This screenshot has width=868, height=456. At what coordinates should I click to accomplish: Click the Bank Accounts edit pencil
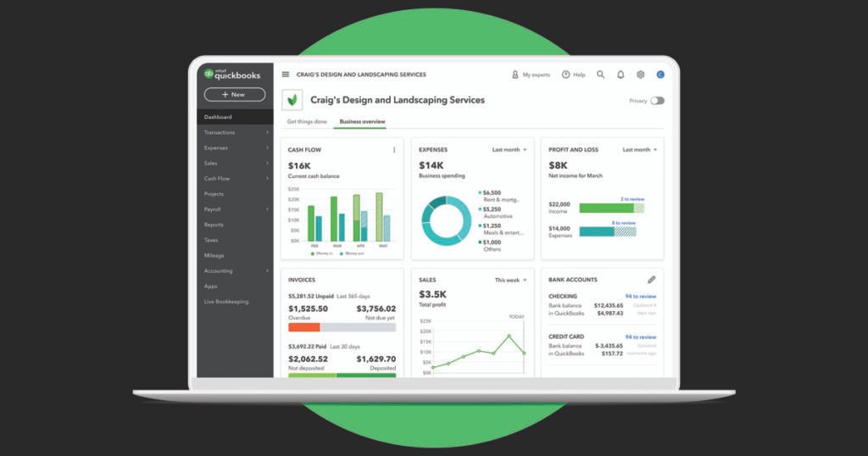pyautogui.click(x=651, y=280)
